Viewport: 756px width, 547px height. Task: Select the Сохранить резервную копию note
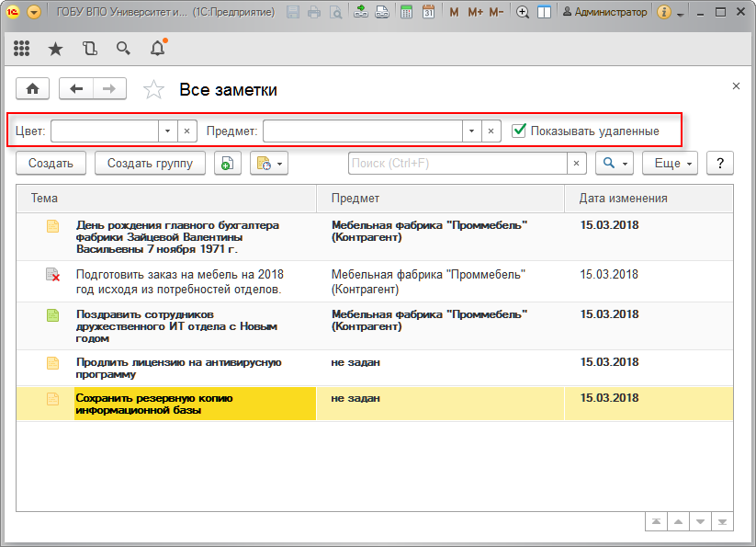(x=375, y=404)
